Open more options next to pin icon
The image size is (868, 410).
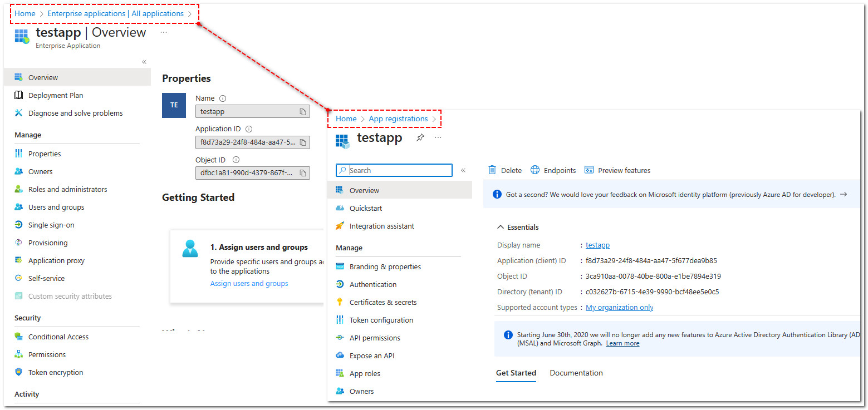click(x=438, y=137)
